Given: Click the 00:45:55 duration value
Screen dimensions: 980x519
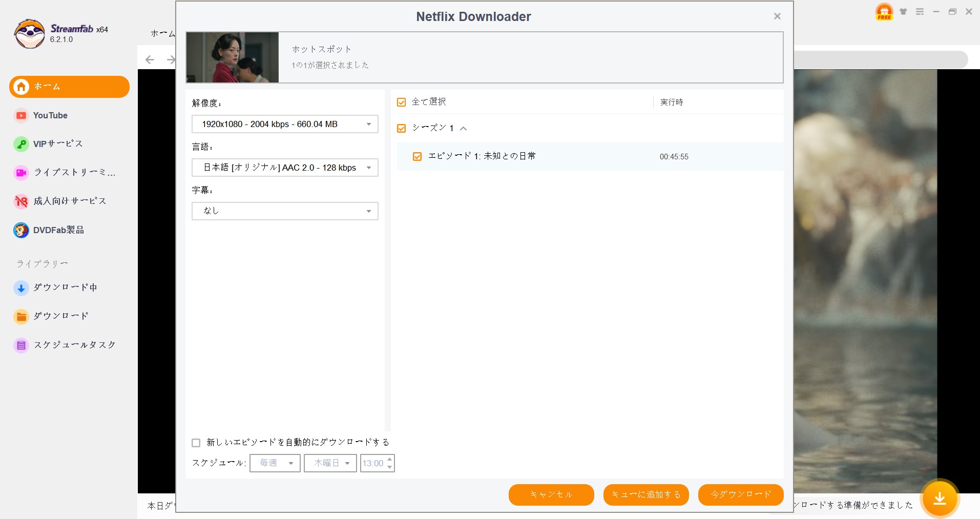Looking at the screenshot, I should 674,157.
